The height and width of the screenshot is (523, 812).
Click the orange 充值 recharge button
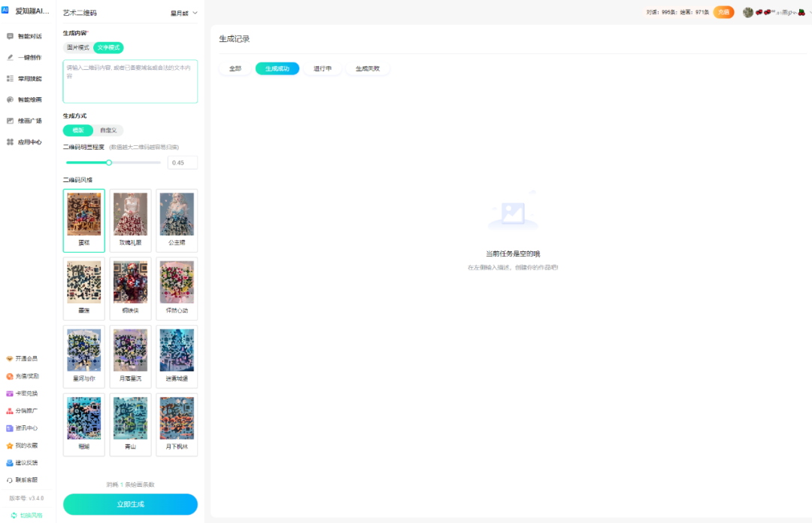click(723, 13)
